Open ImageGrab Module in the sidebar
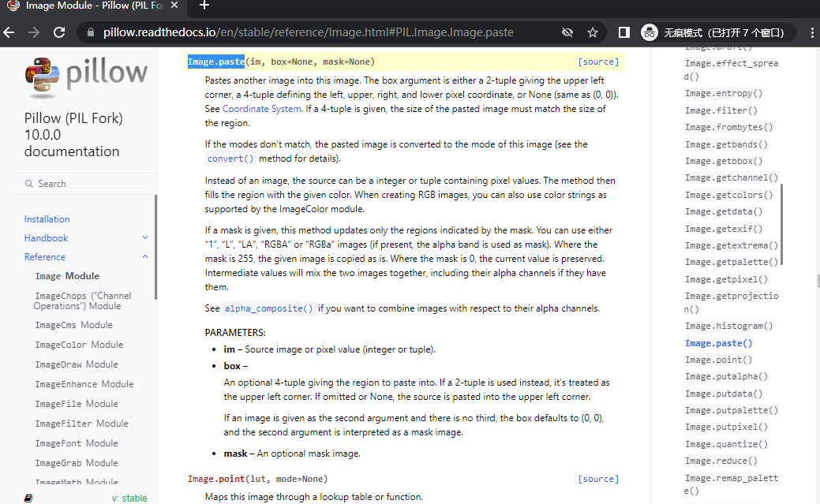The image size is (820, 504). pyautogui.click(x=77, y=463)
